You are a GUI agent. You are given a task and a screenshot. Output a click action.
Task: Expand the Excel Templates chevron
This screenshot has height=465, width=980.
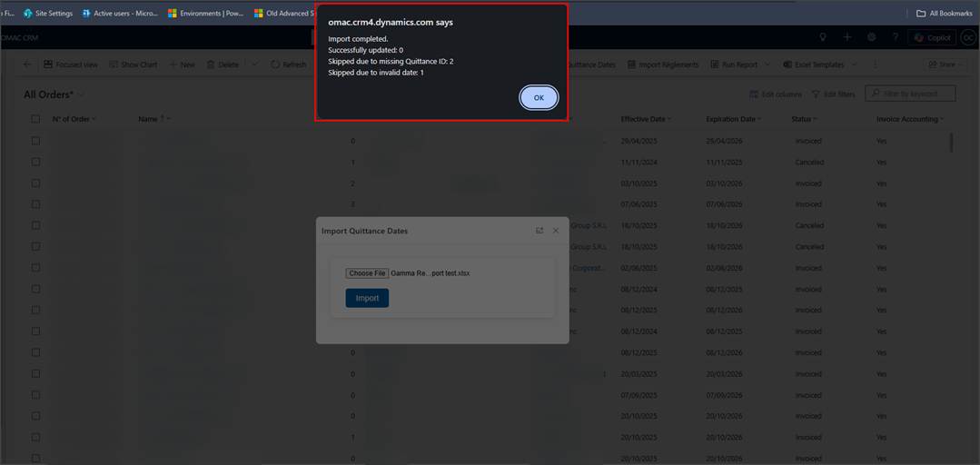point(855,64)
